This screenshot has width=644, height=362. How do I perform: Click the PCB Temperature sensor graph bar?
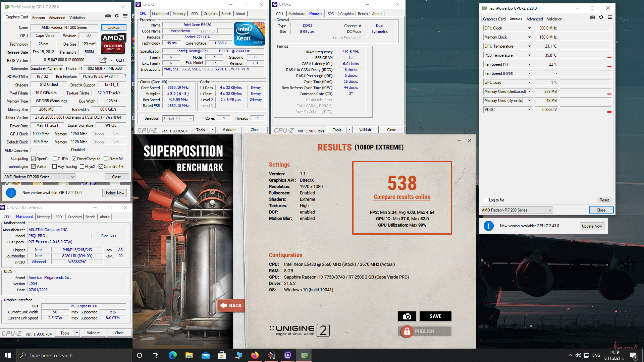[x=586, y=55]
